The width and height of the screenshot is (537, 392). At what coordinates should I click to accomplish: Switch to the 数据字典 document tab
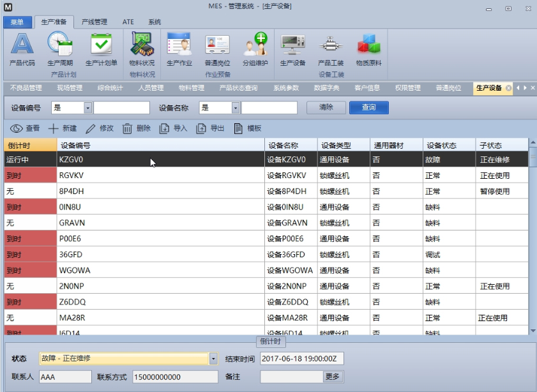click(x=326, y=88)
